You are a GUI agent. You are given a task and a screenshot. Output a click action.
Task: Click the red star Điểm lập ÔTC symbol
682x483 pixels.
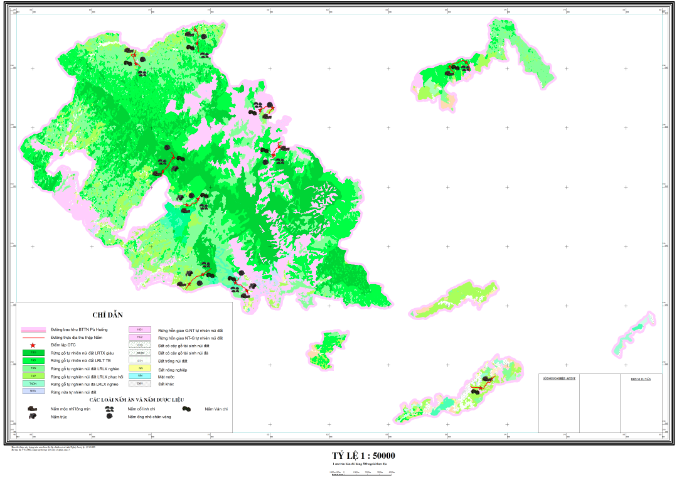pos(33,344)
